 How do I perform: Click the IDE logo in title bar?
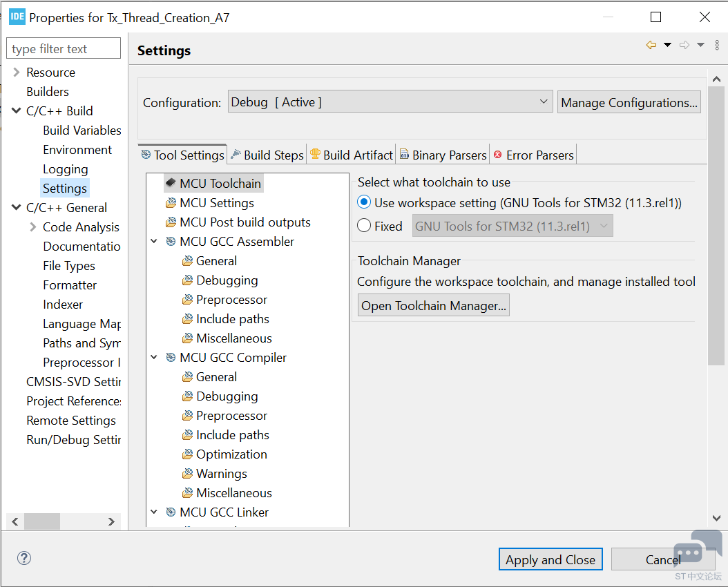pyautogui.click(x=17, y=17)
